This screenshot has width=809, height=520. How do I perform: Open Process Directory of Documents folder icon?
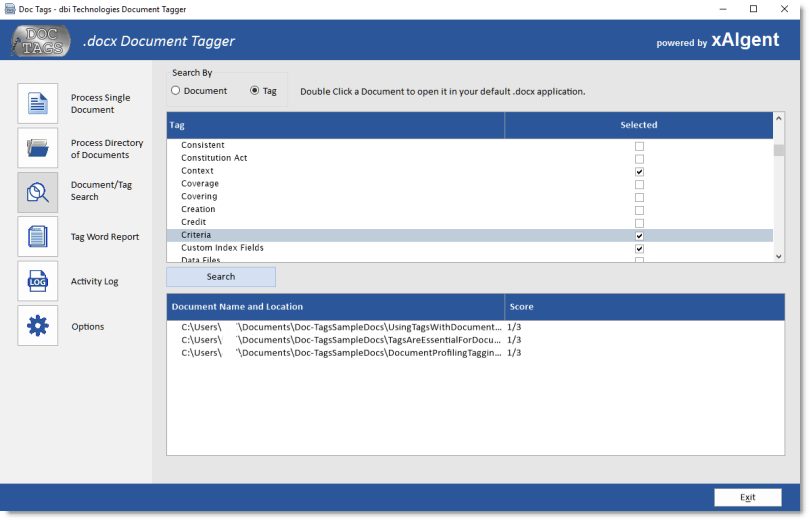(38, 148)
